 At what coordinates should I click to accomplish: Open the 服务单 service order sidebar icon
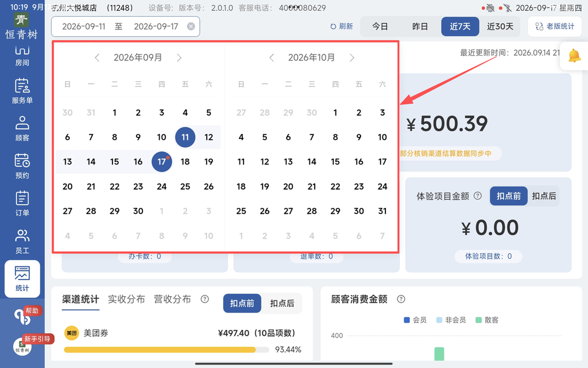pos(22,91)
